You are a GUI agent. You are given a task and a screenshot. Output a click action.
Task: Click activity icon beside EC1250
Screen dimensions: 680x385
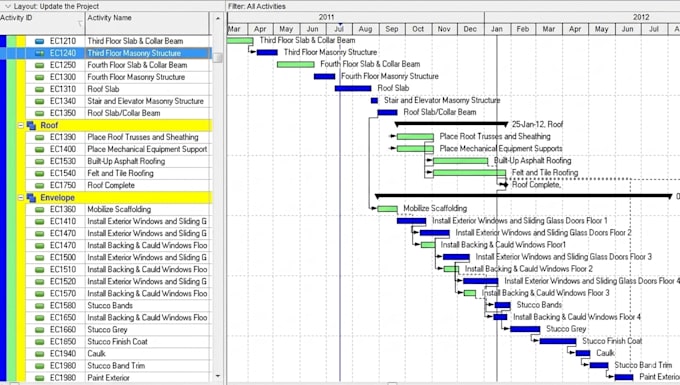39,65
